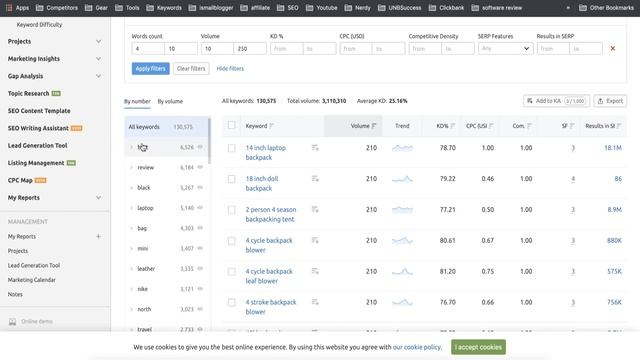Open SERP icon for 18 inch doll backpack
The width and height of the screenshot is (640, 360).
click(x=315, y=178)
